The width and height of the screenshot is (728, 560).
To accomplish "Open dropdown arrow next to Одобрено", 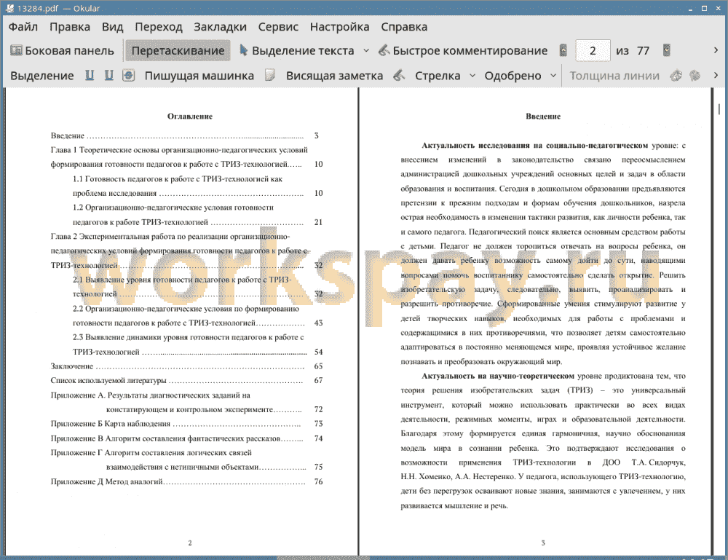I will [x=553, y=76].
